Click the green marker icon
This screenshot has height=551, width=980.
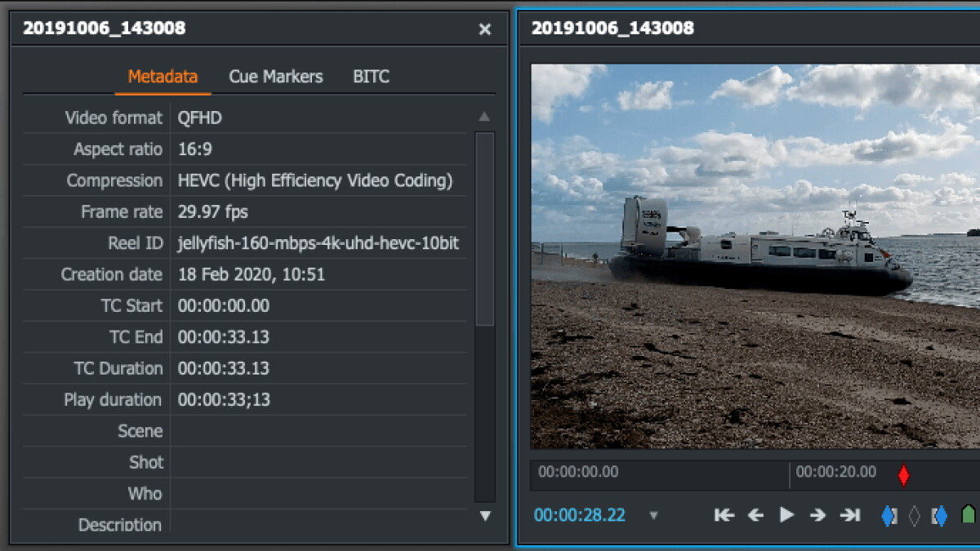[969, 514]
